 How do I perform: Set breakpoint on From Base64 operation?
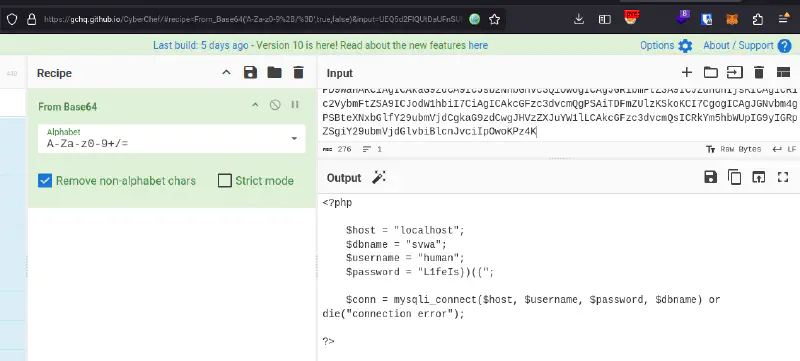coord(295,105)
